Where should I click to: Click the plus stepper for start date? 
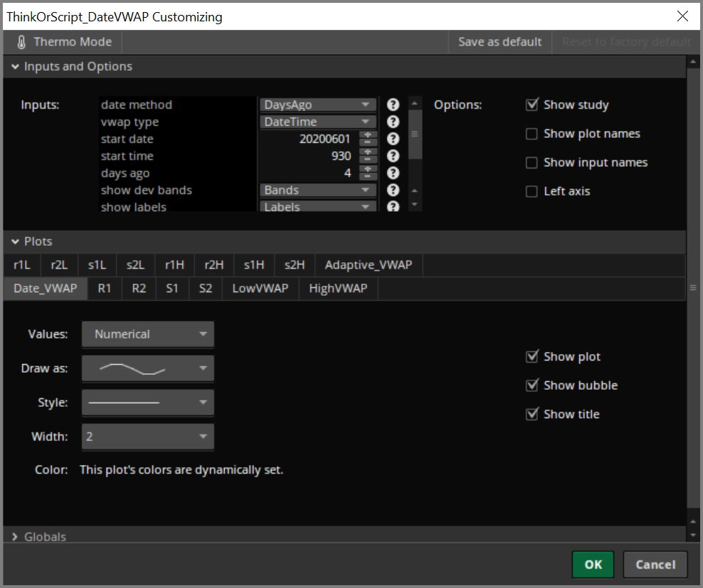tap(368, 135)
